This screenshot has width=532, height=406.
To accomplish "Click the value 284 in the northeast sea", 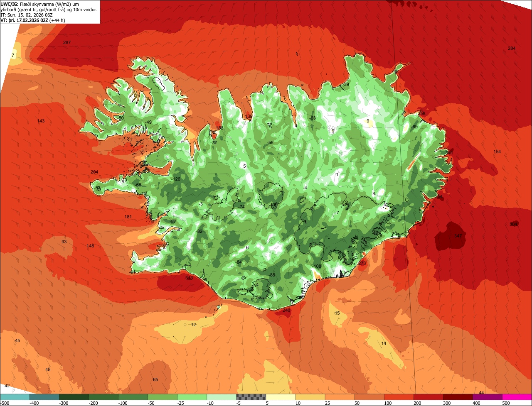I will coord(512,49).
